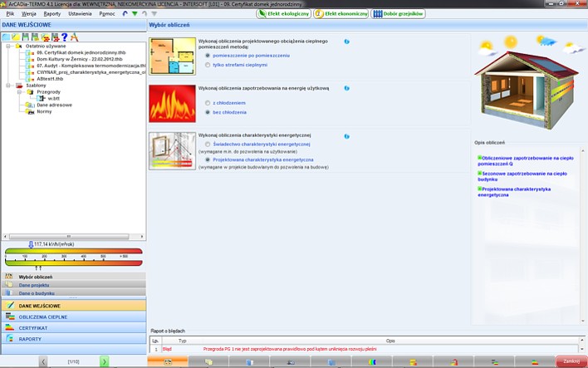Click the info icon beside energy characteristic section
This screenshot has width=588, height=368.
point(347,136)
